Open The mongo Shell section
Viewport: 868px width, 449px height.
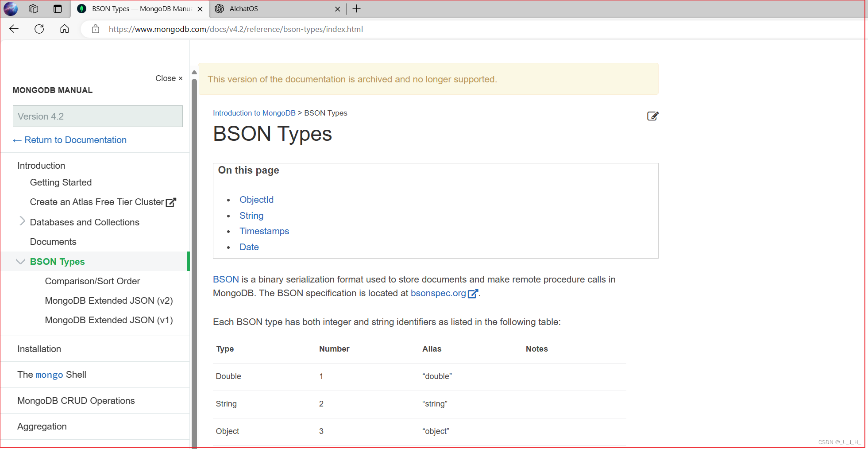pos(52,375)
